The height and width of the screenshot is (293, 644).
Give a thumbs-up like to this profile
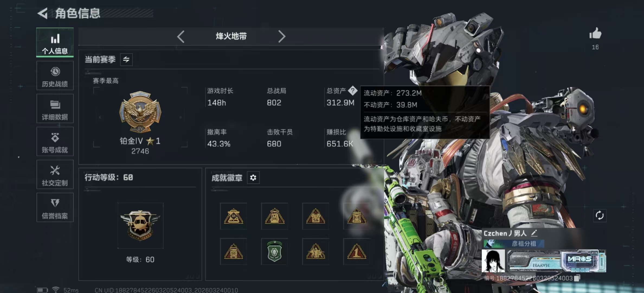(595, 34)
